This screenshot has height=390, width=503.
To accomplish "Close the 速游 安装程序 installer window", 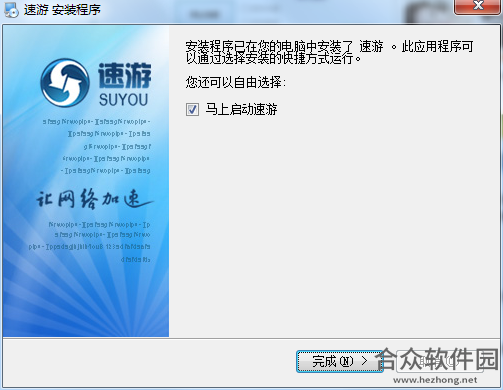I will coord(477,6).
